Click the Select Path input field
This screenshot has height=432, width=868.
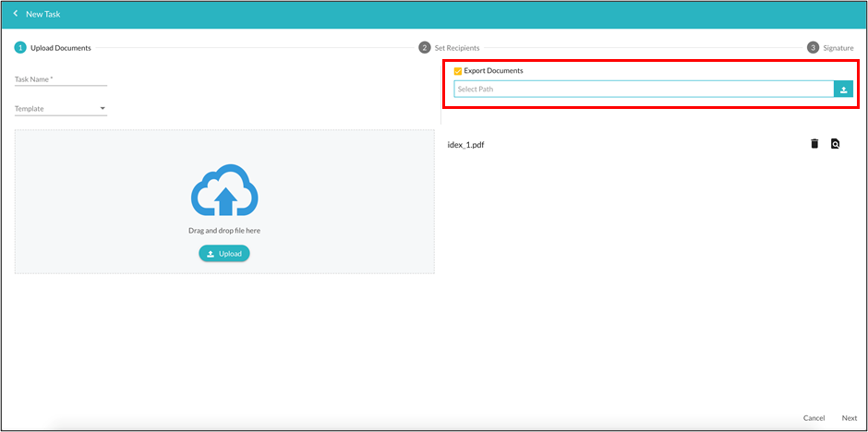coord(644,89)
